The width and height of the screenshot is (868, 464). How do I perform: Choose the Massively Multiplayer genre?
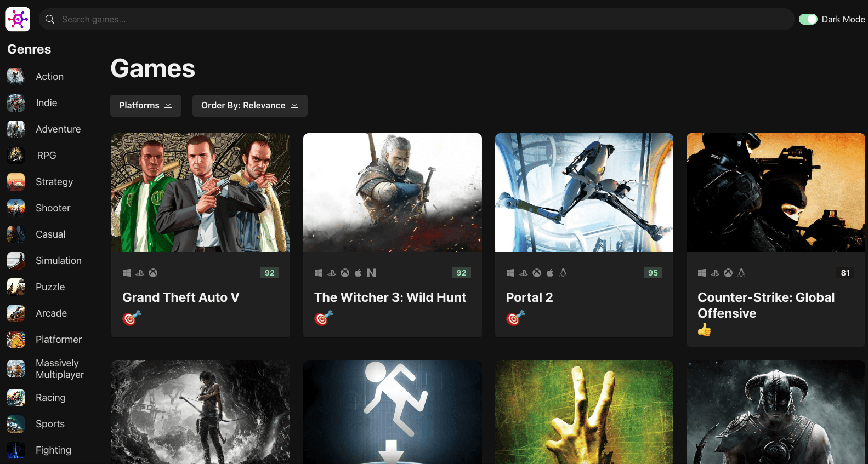pos(59,369)
